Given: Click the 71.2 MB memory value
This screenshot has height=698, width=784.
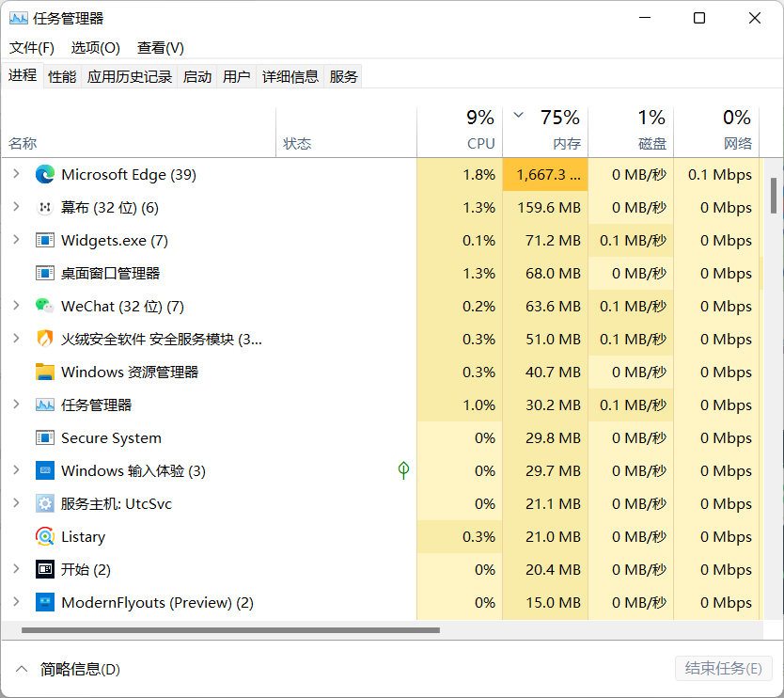Looking at the screenshot, I should tap(553, 240).
